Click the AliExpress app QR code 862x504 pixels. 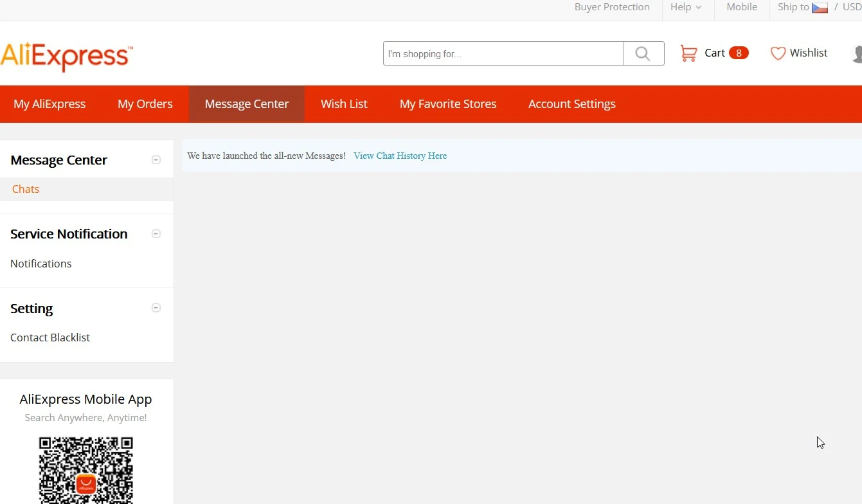coord(86,470)
